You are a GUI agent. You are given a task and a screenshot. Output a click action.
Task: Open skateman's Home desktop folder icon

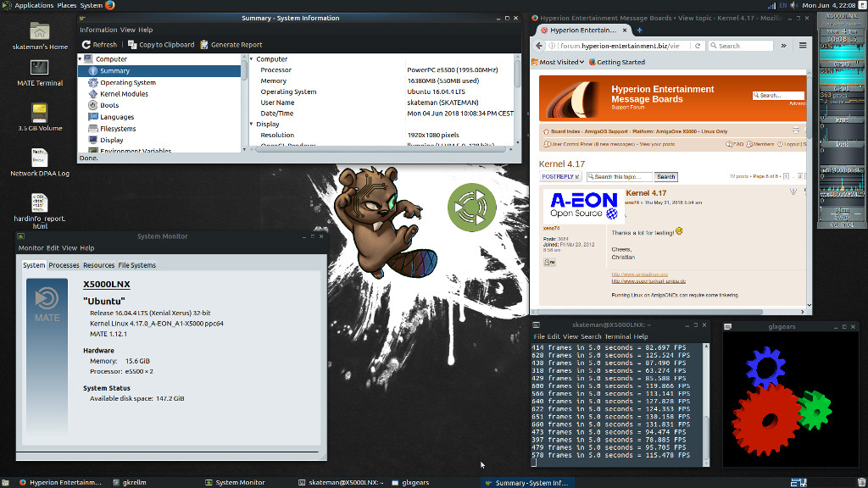(x=39, y=31)
